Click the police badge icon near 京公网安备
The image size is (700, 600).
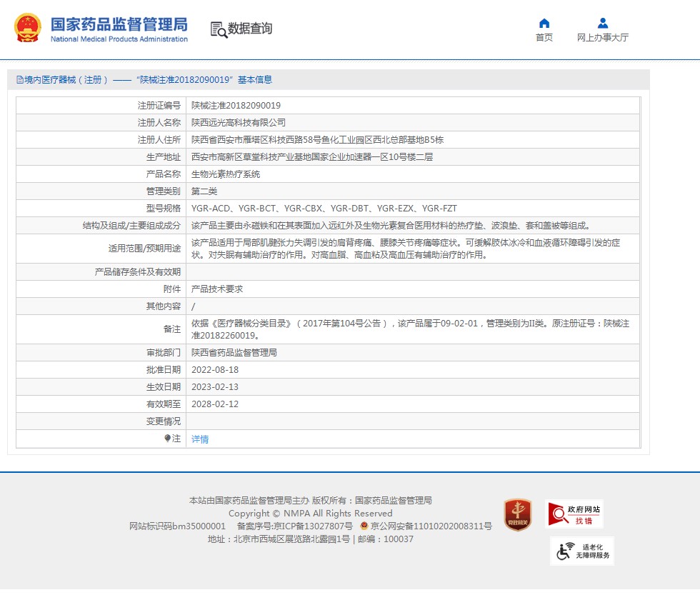[x=364, y=526]
